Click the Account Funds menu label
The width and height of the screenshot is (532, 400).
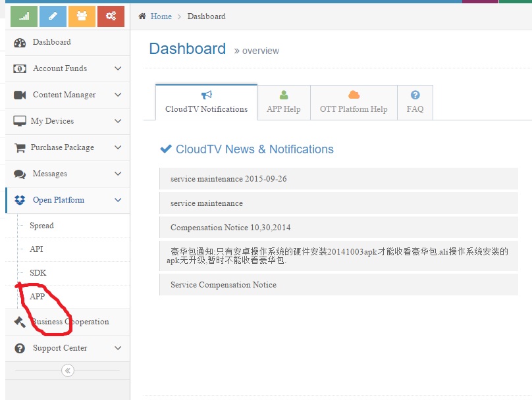(x=60, y=68)
